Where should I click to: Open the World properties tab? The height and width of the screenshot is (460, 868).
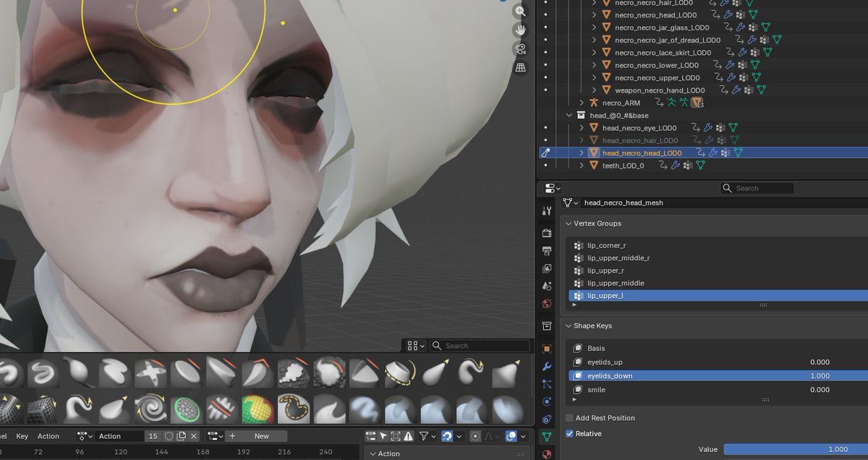point(547,304)
